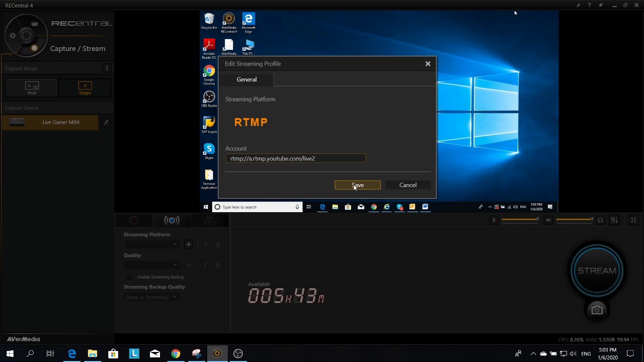Image resolution: width=644 pixels, height=362 pixels.
Task: Open the notification center
Action: coord(630,353)
